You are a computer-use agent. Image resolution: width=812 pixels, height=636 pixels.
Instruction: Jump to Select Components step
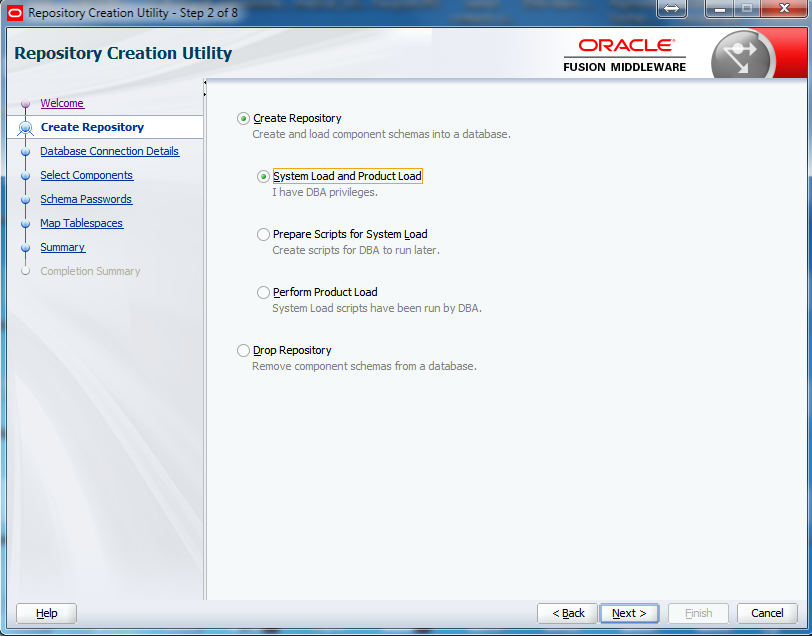tap(86, 175)
